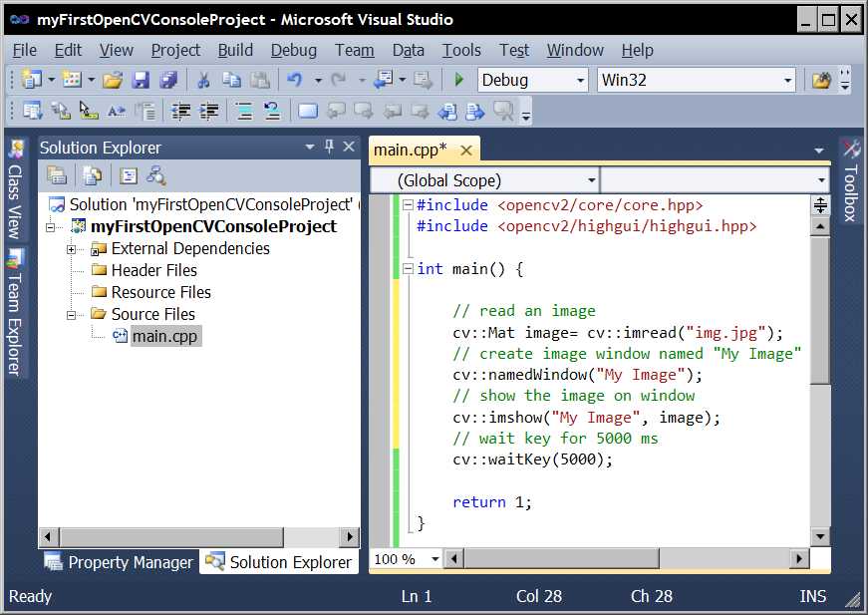Close the main.cpp editor tab
Viewport: 868px width, 615px height.
click(x=466, y=151)
